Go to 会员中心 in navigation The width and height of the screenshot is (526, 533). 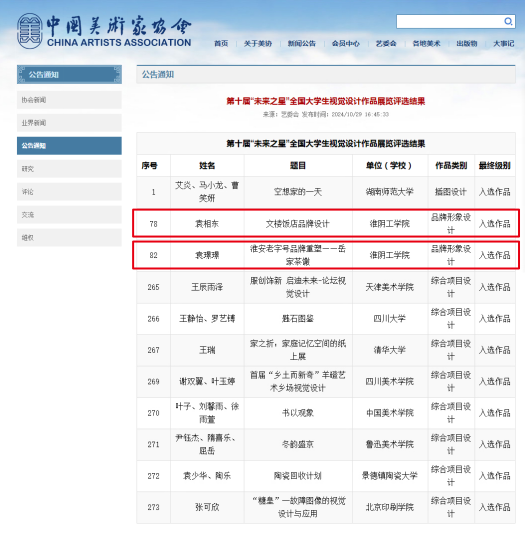tap(345, 44)
